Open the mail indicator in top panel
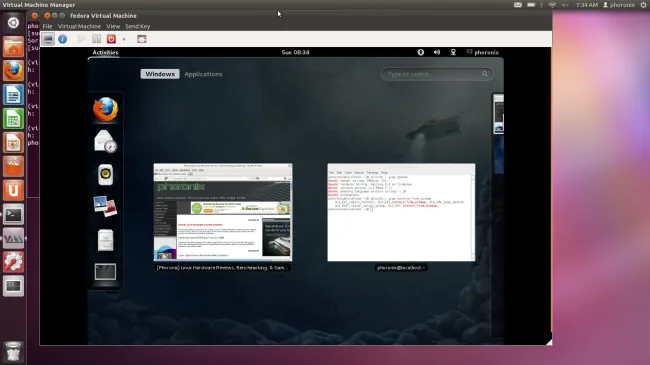The width and height of the screenshot is (650, 365). tap(518, 5)
